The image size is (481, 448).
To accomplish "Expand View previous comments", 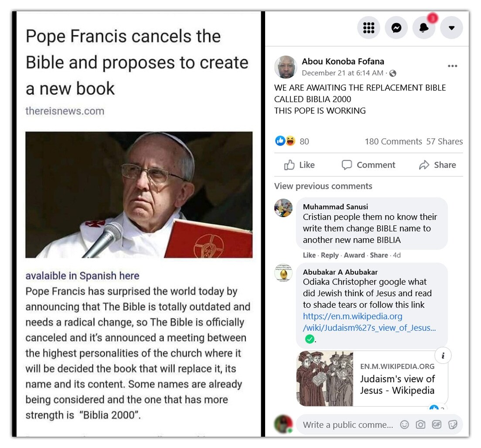I will point(323,186).
